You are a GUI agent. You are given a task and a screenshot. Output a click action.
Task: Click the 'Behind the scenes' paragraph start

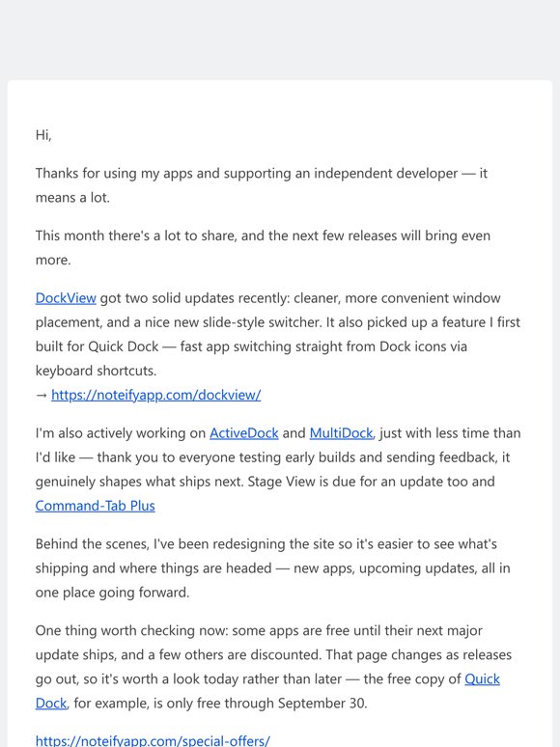pos(92,543)
